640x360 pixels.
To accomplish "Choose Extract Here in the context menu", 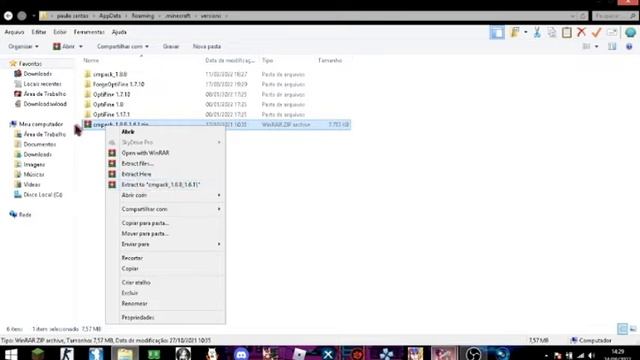I will point(136,174).
